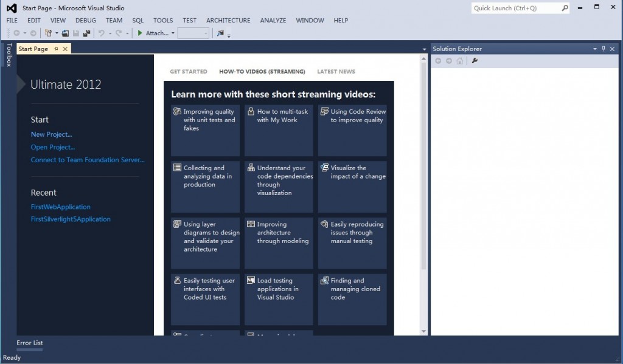The image size is (623, 364).
Task: Click Connect to Team Foundation Server link
Action: (x=88, y=160)
